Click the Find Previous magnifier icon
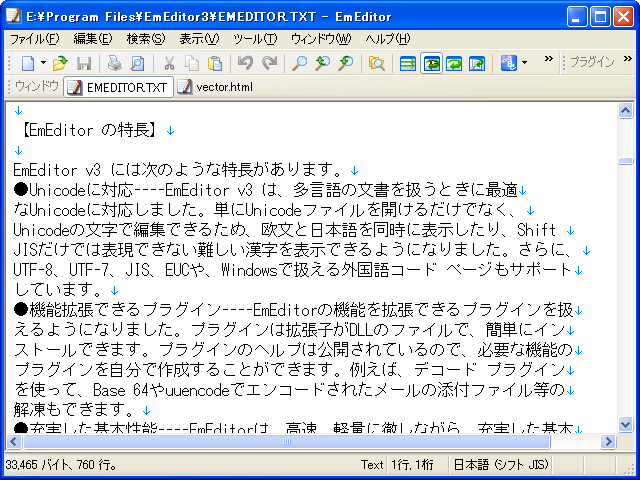Image resolution: width=640 pixels, height=480 pixels. tap(322, 63)
